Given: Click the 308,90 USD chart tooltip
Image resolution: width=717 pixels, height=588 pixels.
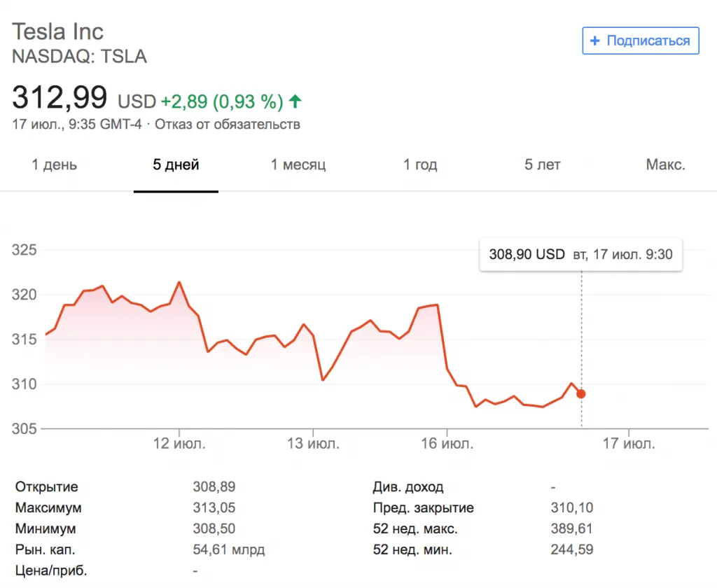Looking at the screenshot, I should click(580, 254).
